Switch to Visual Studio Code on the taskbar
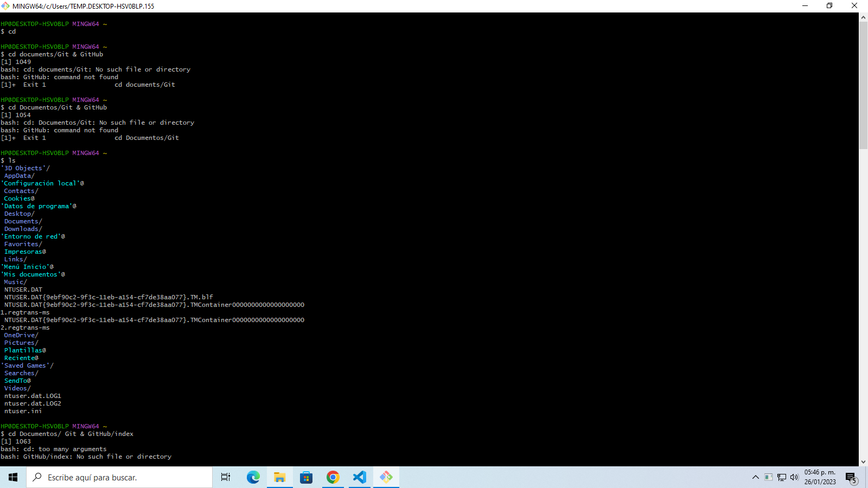 click(359, 477)
